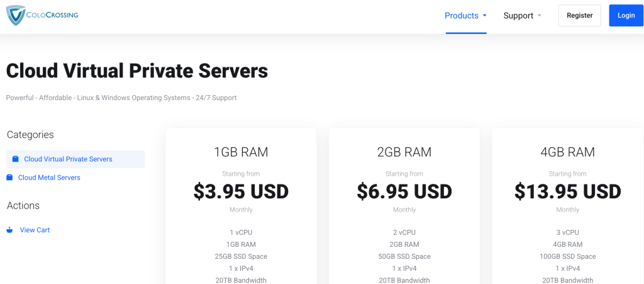The height and width of the screenshot is (284, 644).
Task: Click the Cloud Virtual Private Servers page heading
Action: (x=136, y=71)
